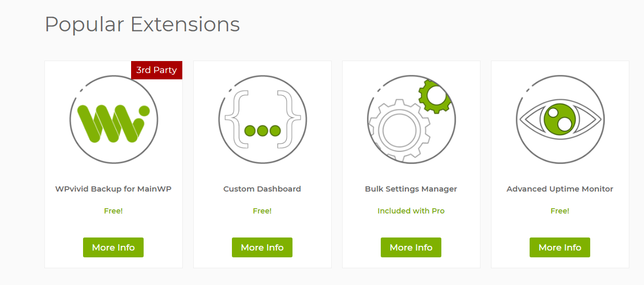The width and height of the screenshot is (644, 285).
Task: Click the three green dots between the braces
Action: (262, 130)
